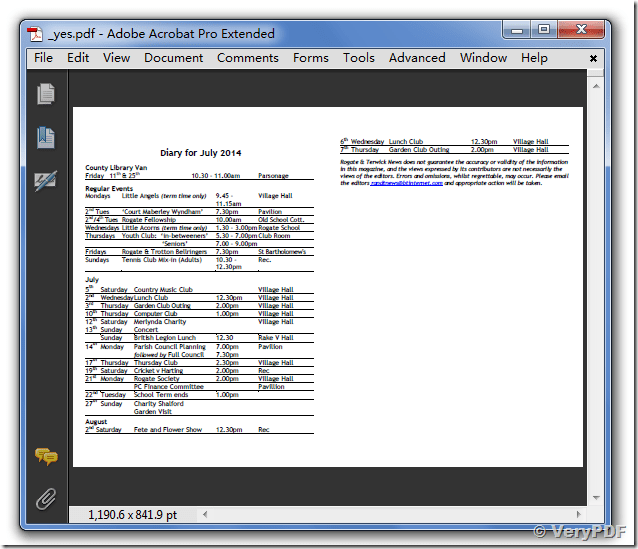Maximize the Acrobat window

point(544,30)
